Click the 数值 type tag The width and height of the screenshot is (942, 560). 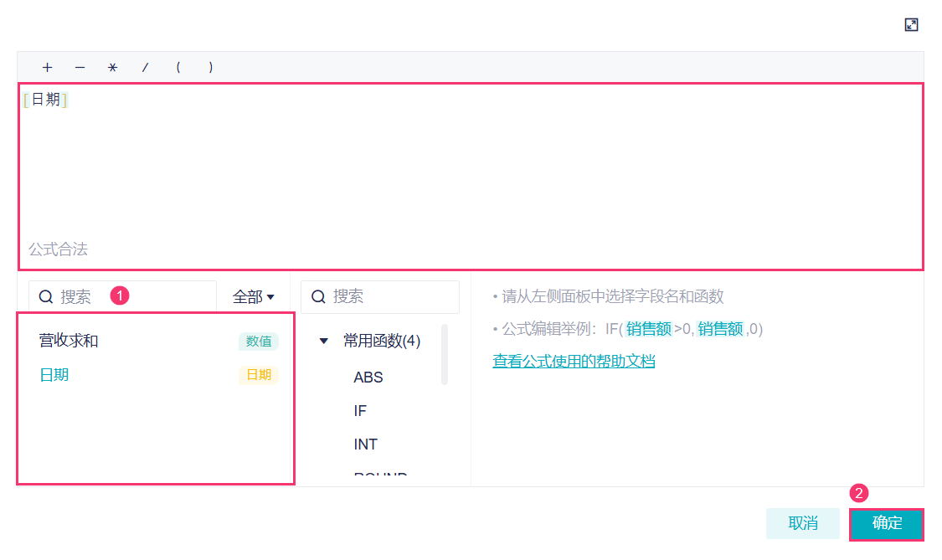click(259, 342)
